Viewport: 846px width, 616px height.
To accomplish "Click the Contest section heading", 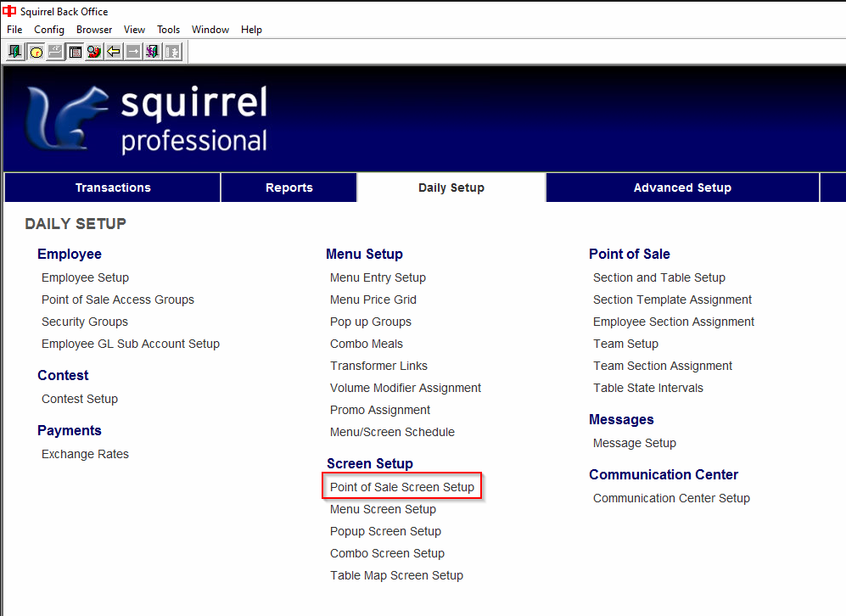I will click(63, 375).
